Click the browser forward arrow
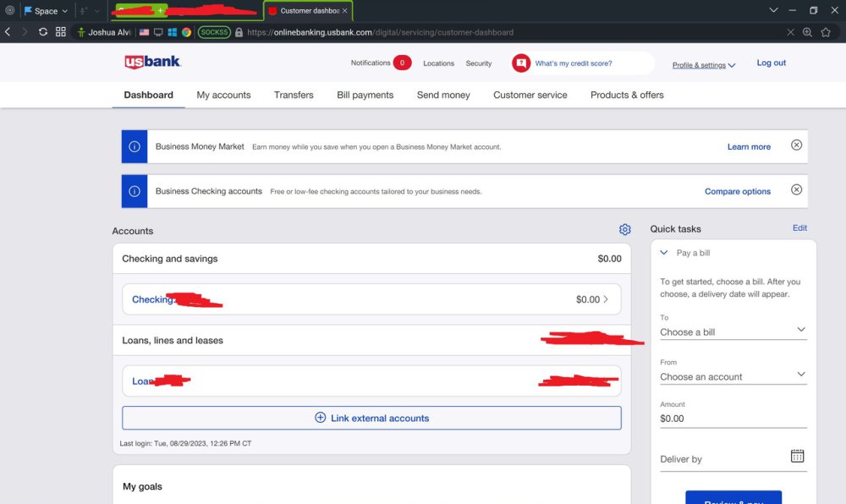This screenshot has width=846, height=504. click(x=25, y=32)
